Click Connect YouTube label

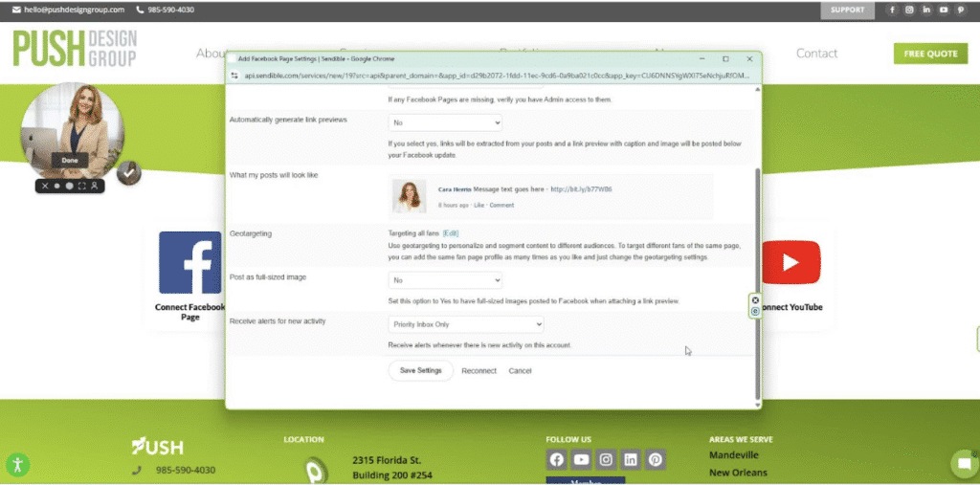click(791, 307)
